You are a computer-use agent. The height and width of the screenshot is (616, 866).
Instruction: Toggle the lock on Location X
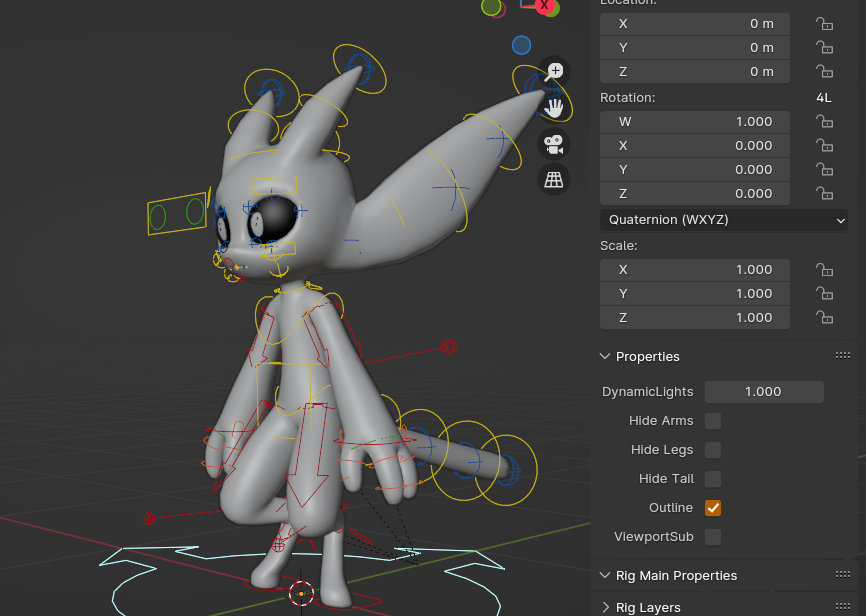(x=824, y=24)
